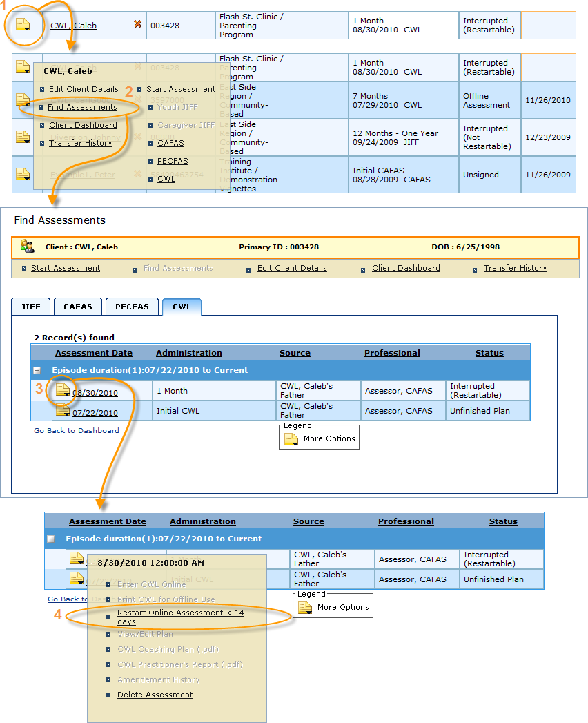Click the 'DOB : 6/25/1998' text
The width and height of the screenshot is (588, 723).
465,247
